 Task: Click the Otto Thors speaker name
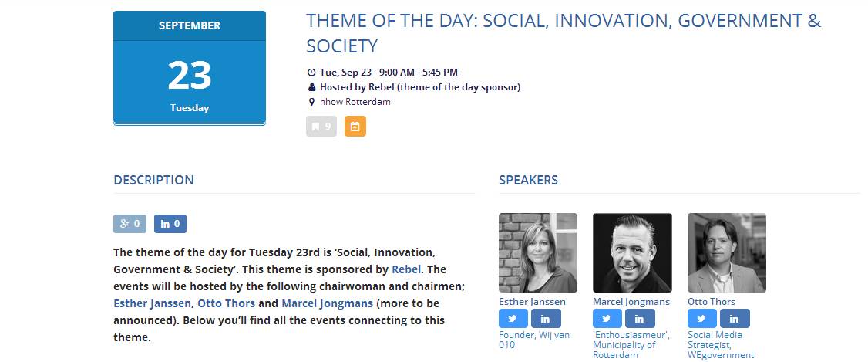(x=712, y=301)
